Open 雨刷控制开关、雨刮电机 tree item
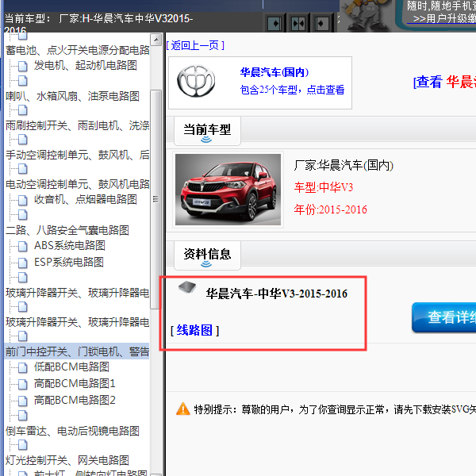Viewport: 476px width, 476px height. (78, 125)
